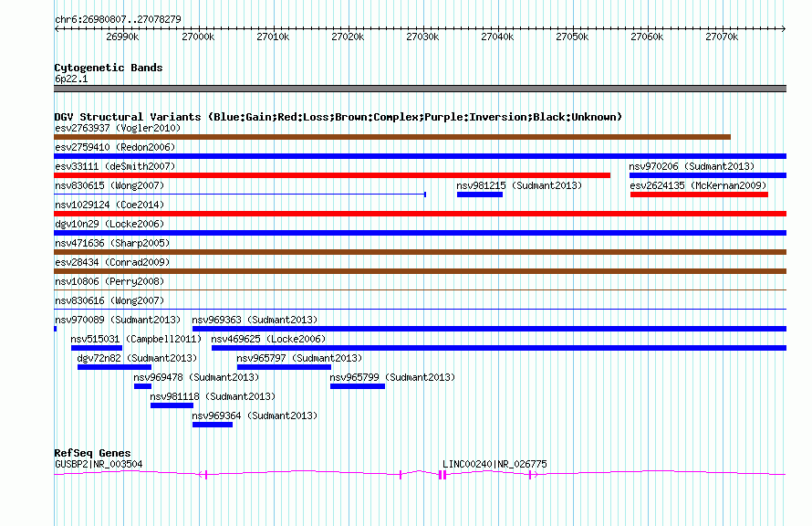Viewport: 812px width, 526px height.
Task: Click the 27050k ruler tick label
Action: pos(572,37)
